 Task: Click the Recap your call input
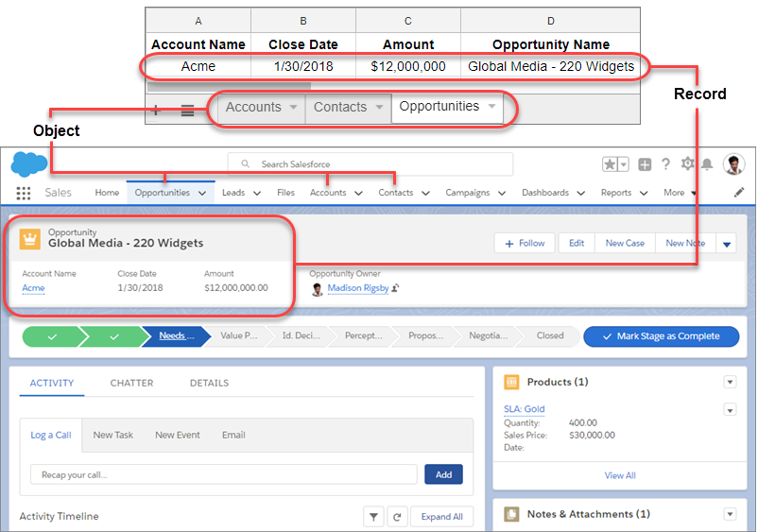[223, 474]
